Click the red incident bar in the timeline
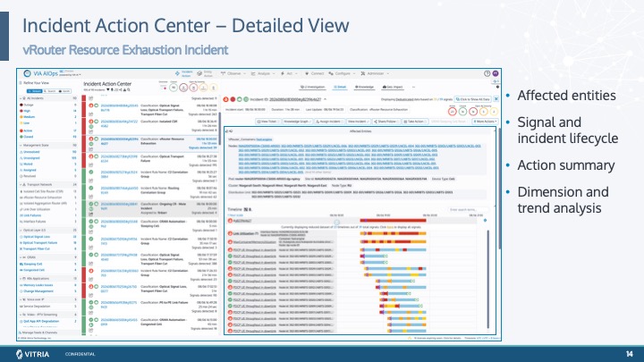The width and height of the screenshot is (644, 362). 393,221
